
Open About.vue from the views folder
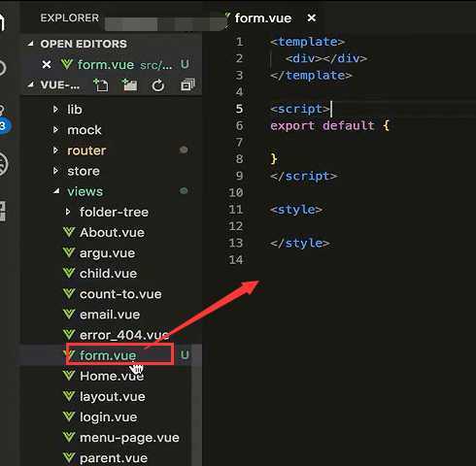point(112,232)
